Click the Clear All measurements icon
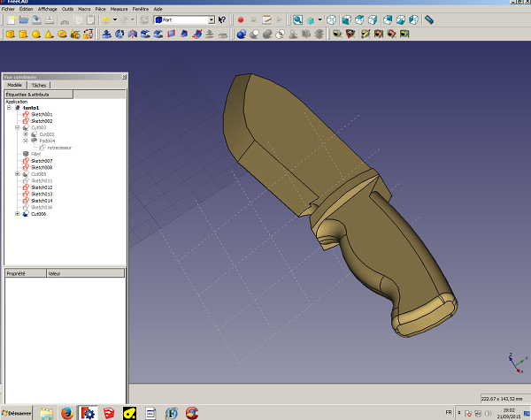 [x=366, y=34]
